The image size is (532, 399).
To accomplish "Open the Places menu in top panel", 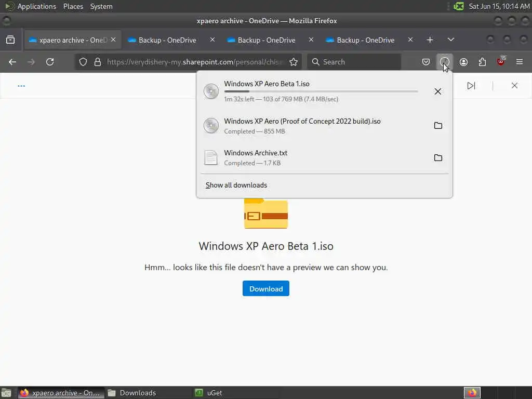I will tap(73, 6).
